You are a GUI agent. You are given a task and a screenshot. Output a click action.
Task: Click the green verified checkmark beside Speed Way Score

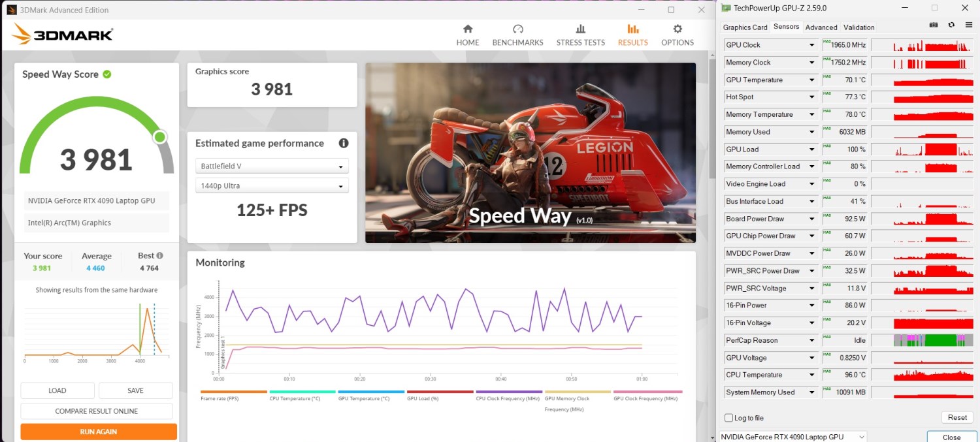coord(107,74)
